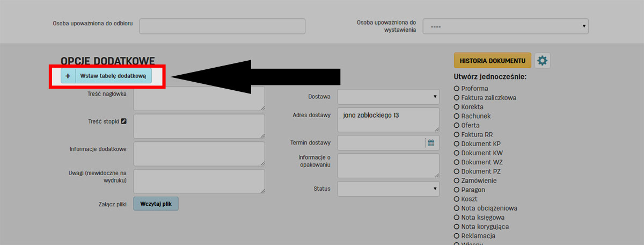Select the Faktura zaliczkowa radio option
This screenshot has height=245, width=644.
457,98
